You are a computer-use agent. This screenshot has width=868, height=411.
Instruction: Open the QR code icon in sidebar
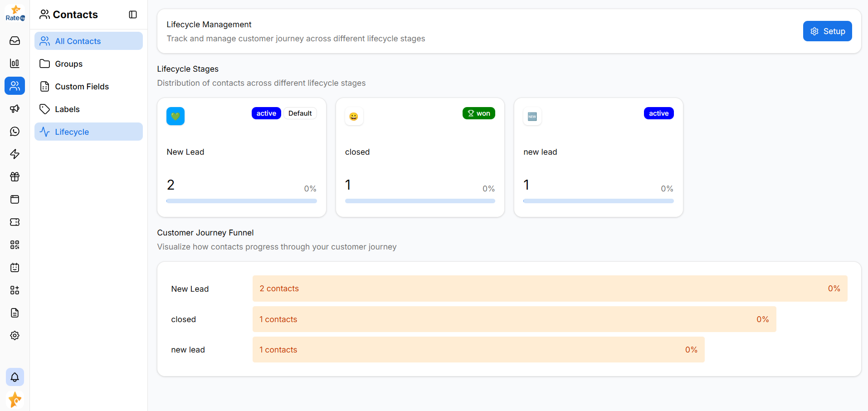point(15,245)
